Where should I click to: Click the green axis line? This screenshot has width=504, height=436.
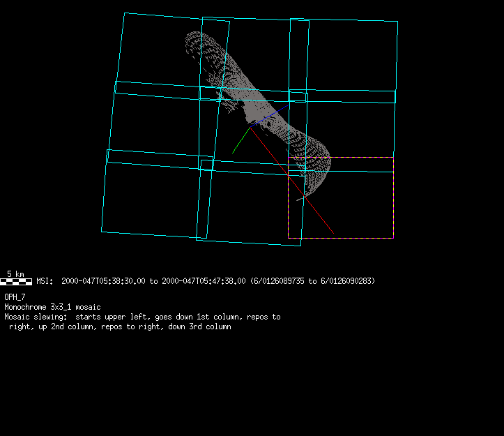tap(240, 140)
